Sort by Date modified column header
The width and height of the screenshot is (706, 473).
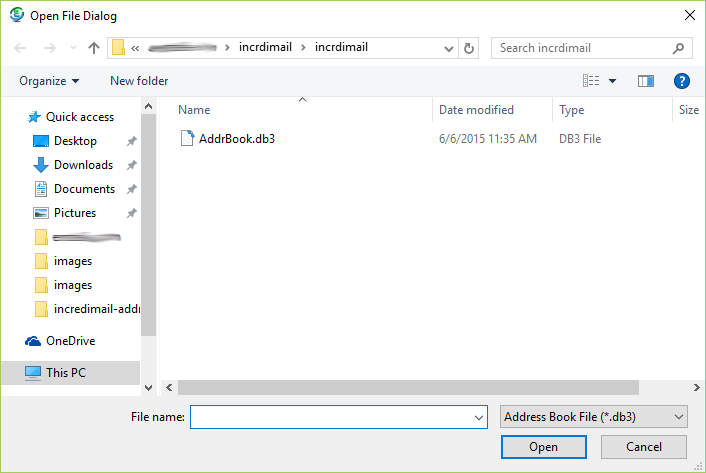(476, 110)
